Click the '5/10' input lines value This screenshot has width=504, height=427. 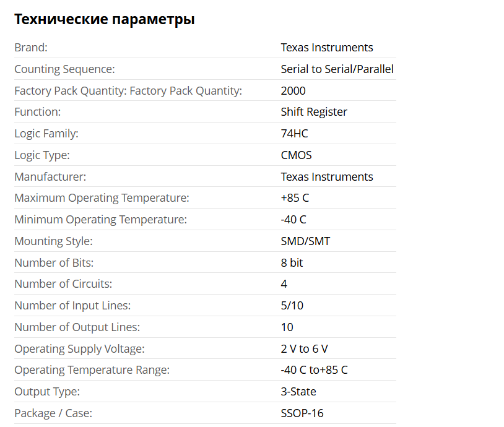(292, 306)
